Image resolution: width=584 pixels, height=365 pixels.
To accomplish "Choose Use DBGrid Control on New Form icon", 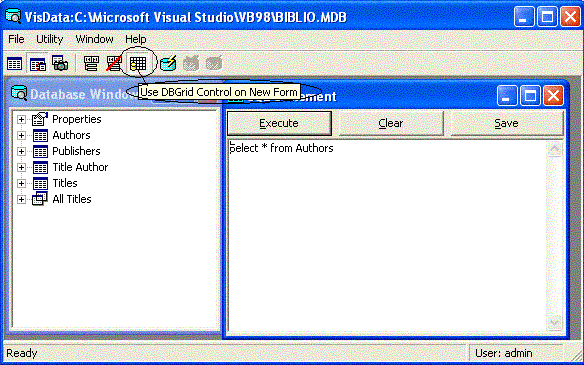I will [x=138, y=64].
